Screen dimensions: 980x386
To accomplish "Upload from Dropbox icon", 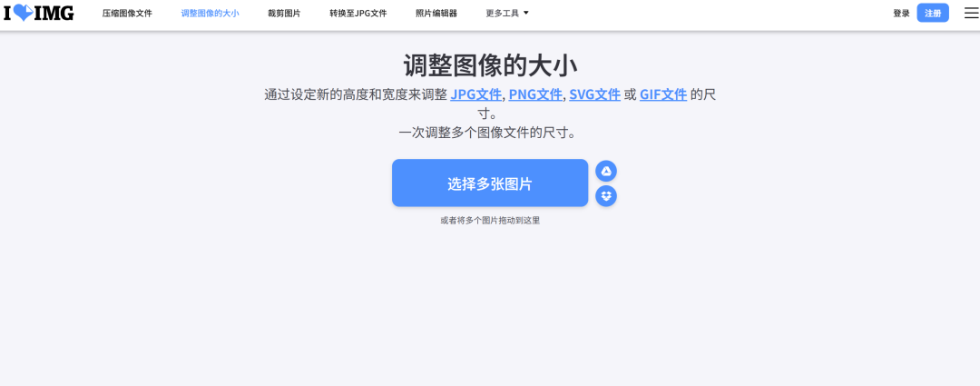I will tap(605, 196).
